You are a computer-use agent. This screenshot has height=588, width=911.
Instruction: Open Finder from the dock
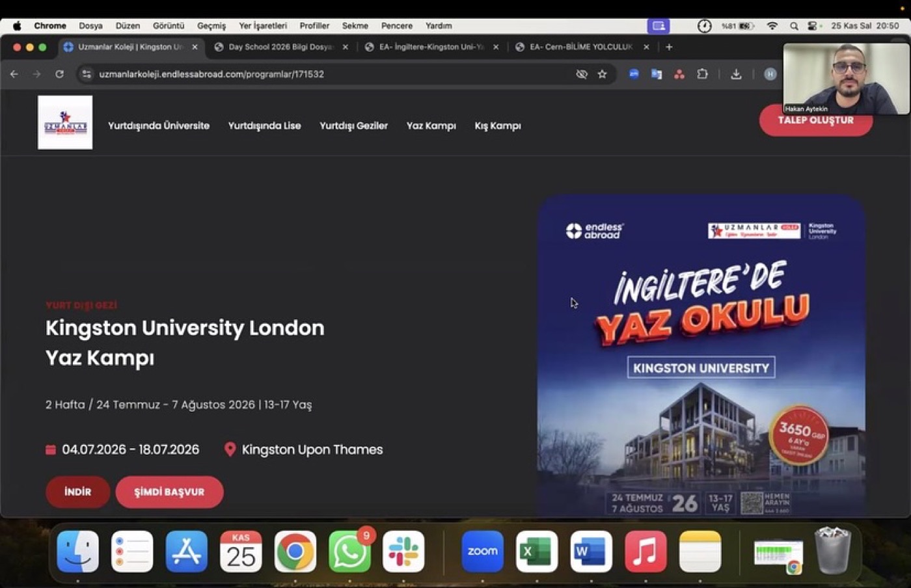coord(78,552)
